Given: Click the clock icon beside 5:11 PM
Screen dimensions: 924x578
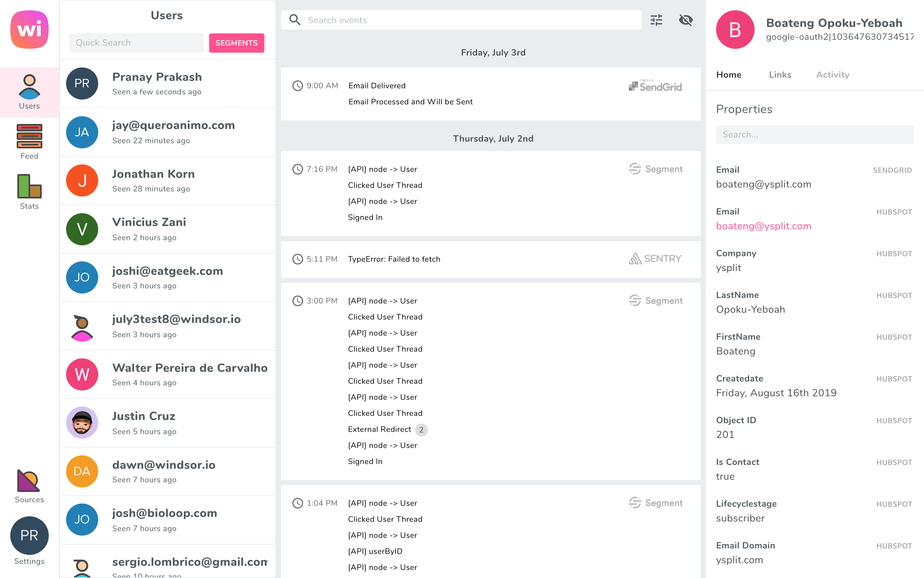Looking at the screenshot, I should [297, 259].
